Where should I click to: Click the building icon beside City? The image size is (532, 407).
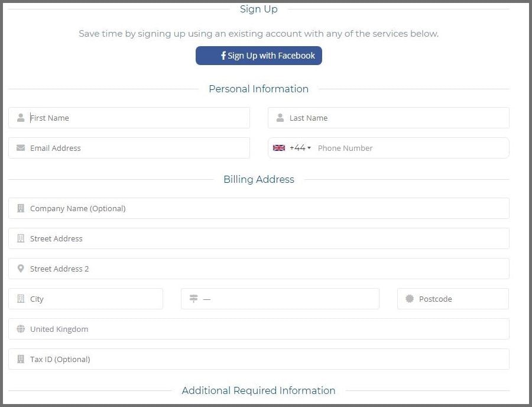(x=21, y=299)
